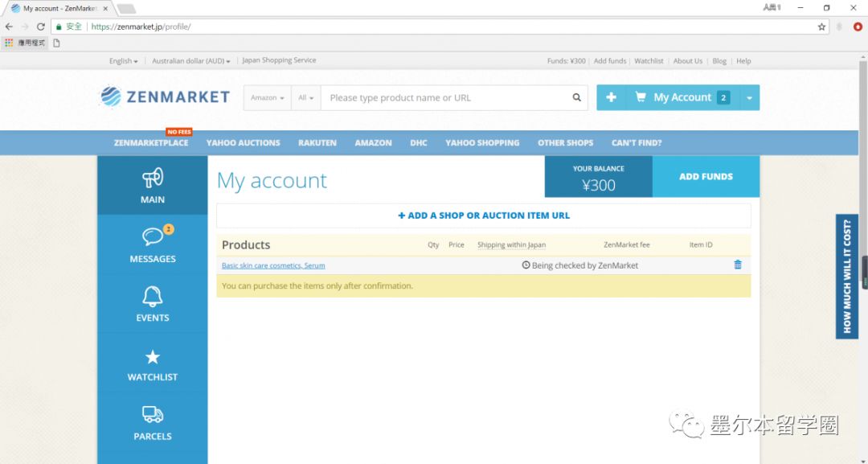Bookmark page with the star icon
The image size is (868, 464).
(x=821, y=27)
